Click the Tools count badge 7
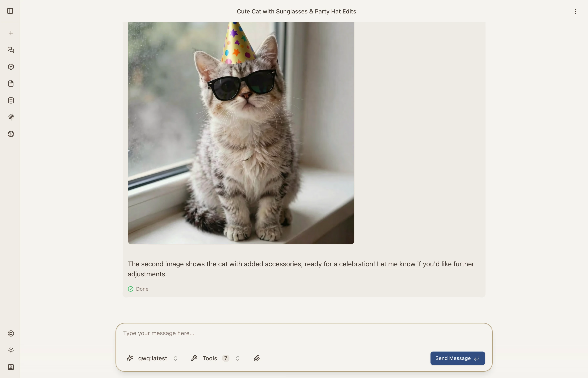The image size is (588, 378). (x=226, y=358)
